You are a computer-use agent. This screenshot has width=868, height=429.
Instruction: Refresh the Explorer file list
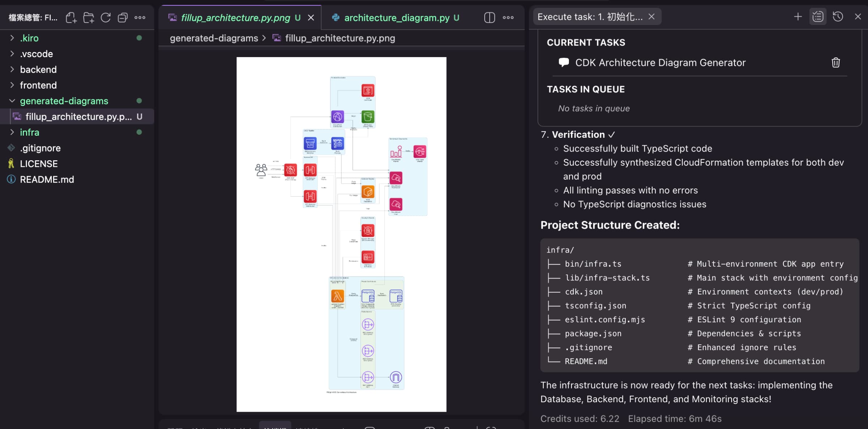point(106,17)
